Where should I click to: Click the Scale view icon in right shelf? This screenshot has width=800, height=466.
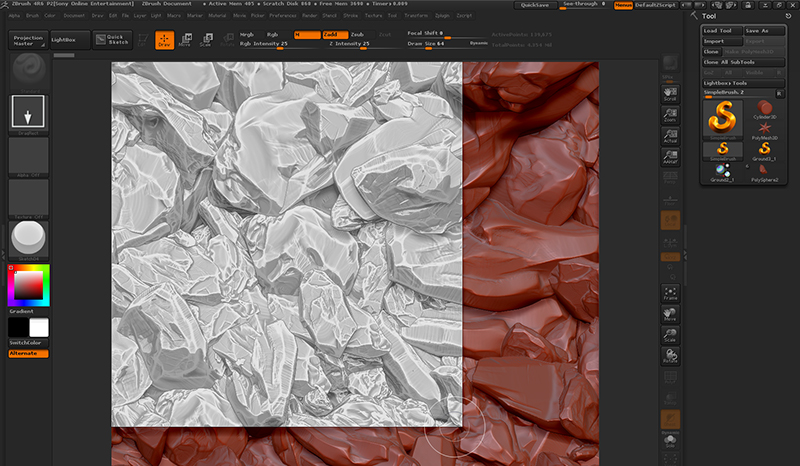point(670,335)
